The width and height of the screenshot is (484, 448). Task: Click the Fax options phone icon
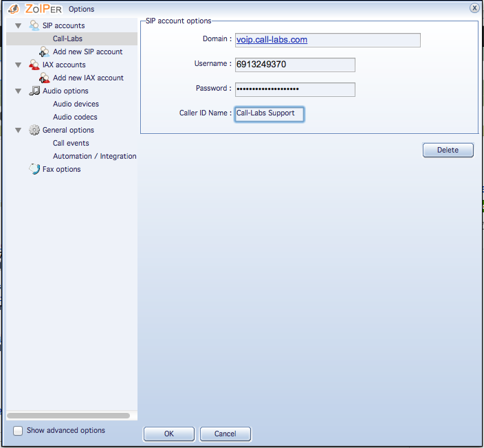pos(34,169)
